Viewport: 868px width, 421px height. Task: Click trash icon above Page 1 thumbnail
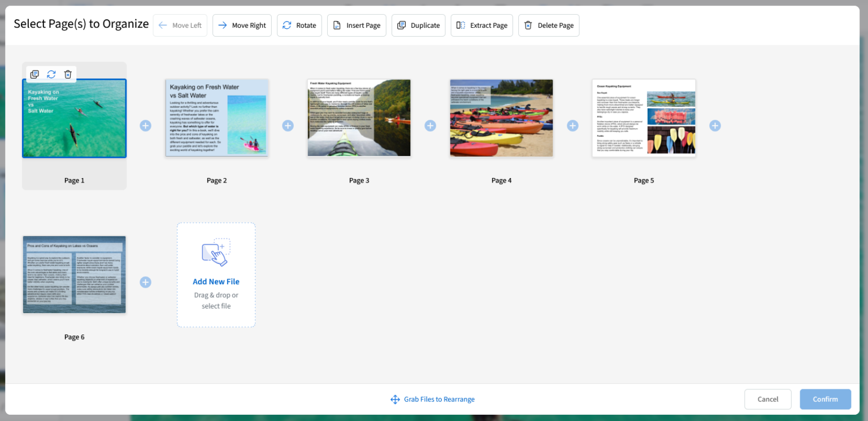pyautogui.click(x=68, y=75)
